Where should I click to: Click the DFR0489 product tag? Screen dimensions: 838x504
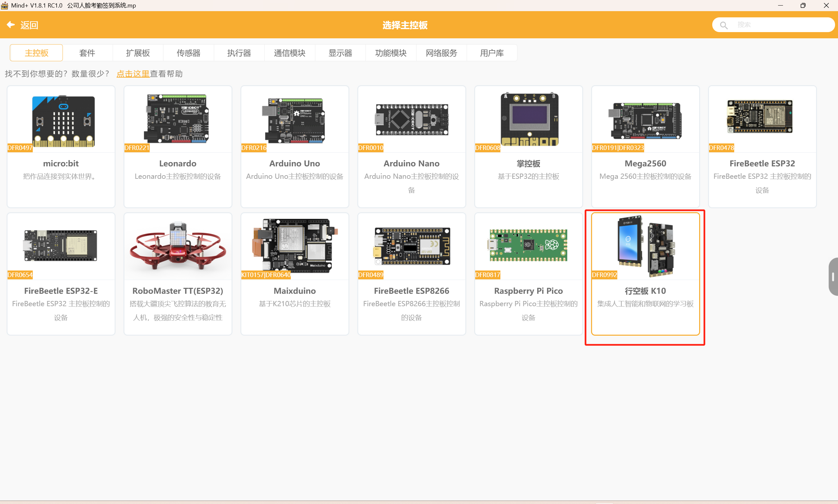(x=371, y=275)
